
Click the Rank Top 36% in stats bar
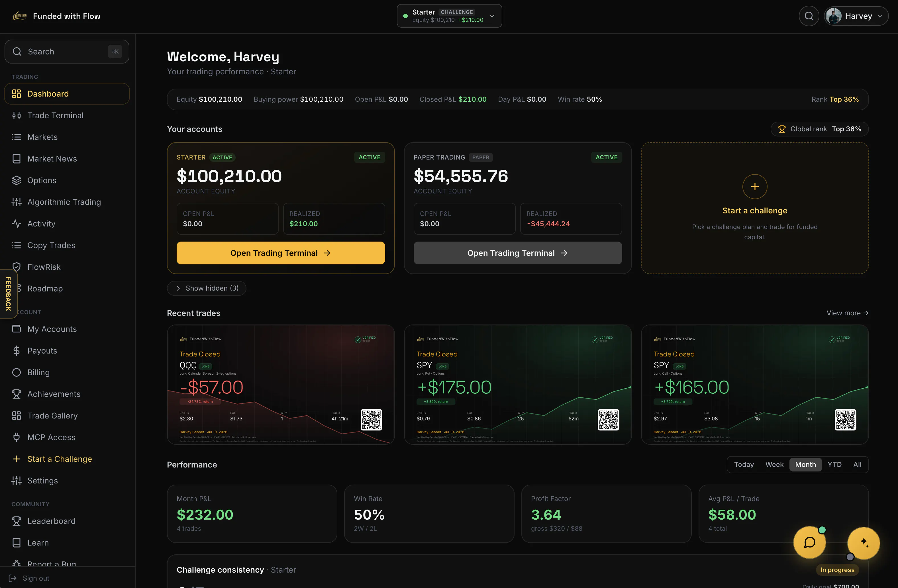[835, 99]
